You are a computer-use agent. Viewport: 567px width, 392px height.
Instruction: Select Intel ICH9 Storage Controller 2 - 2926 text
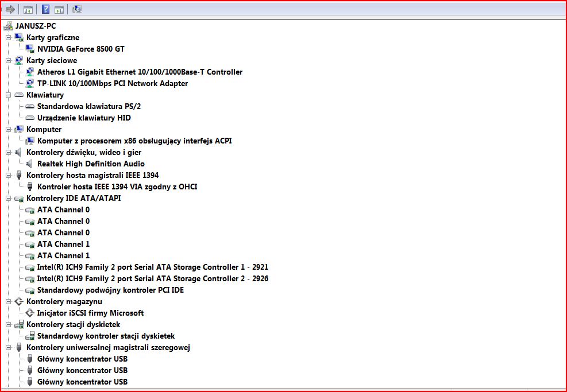(x=153, y=278)
